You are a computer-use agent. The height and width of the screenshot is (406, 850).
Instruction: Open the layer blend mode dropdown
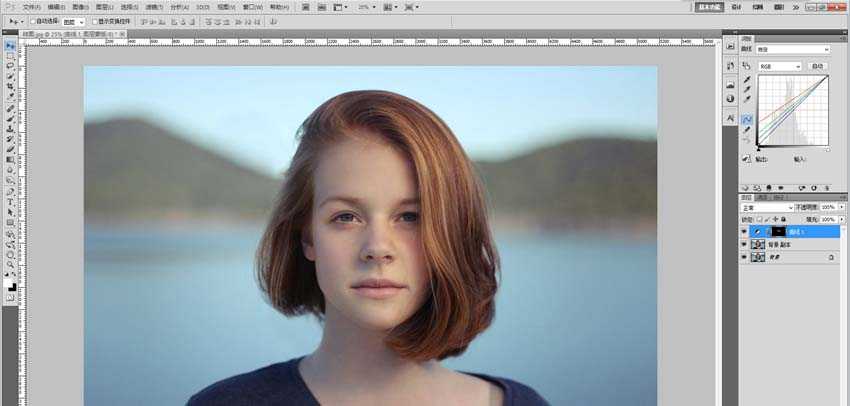pos(765,207)
